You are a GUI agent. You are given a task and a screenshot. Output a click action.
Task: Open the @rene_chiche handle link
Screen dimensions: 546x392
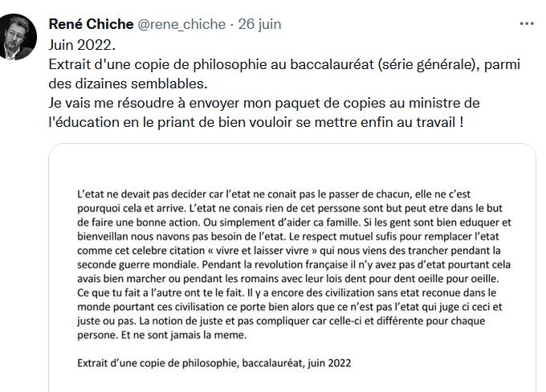(x=181, y=24)
